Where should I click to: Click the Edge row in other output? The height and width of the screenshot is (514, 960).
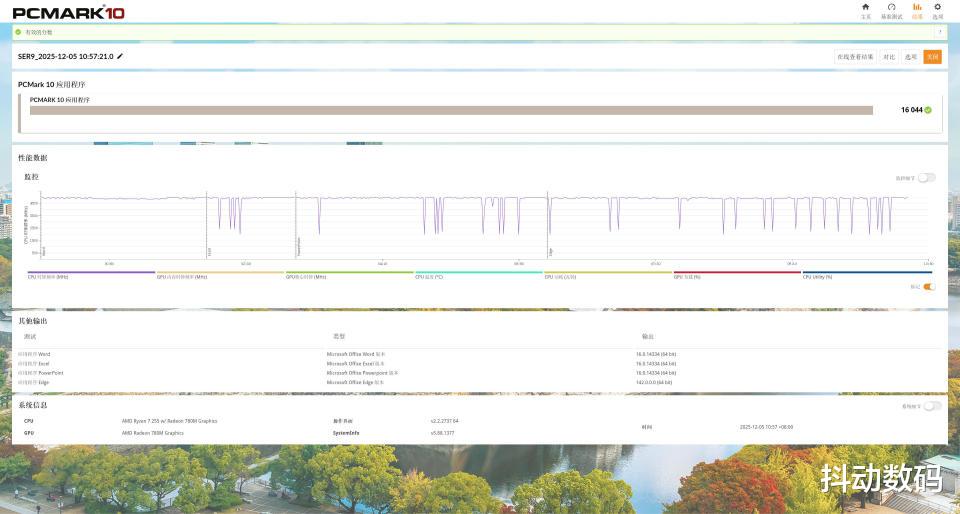(x=479, y=382)
